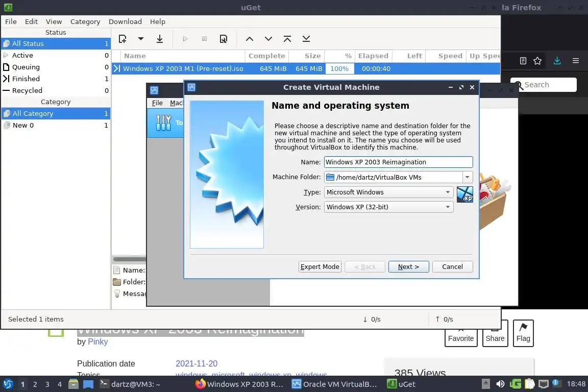588x392 pixels.
Task: Click Name field in Create Virtual Machine
Action: [x=398, y=162]
